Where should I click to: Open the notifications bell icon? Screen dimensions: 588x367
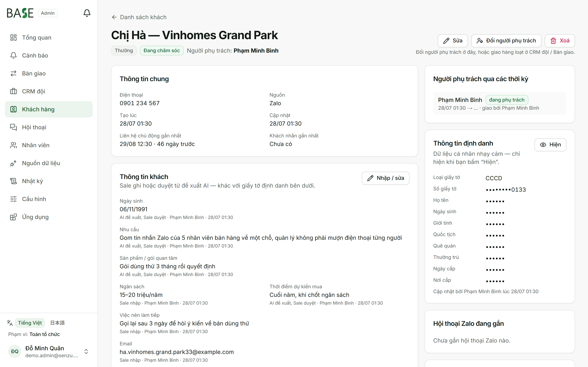coord(87,13)
